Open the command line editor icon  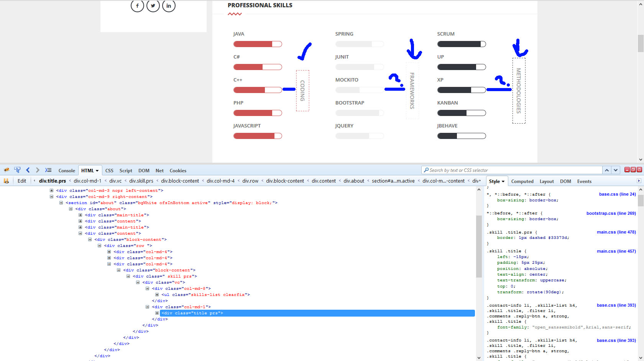(x=48, y=170)
